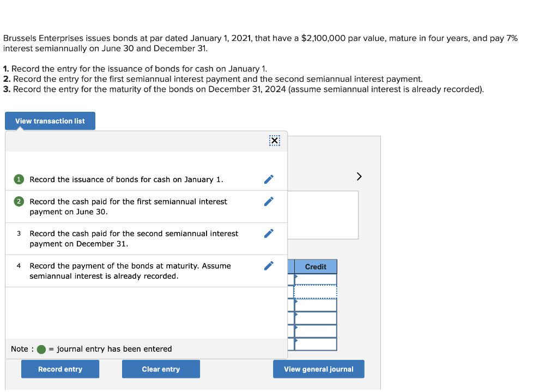This screenshot has height=392, width=558.
Task: Click the Record entry button
Action: pyautogui.click(x=60, y=369)
